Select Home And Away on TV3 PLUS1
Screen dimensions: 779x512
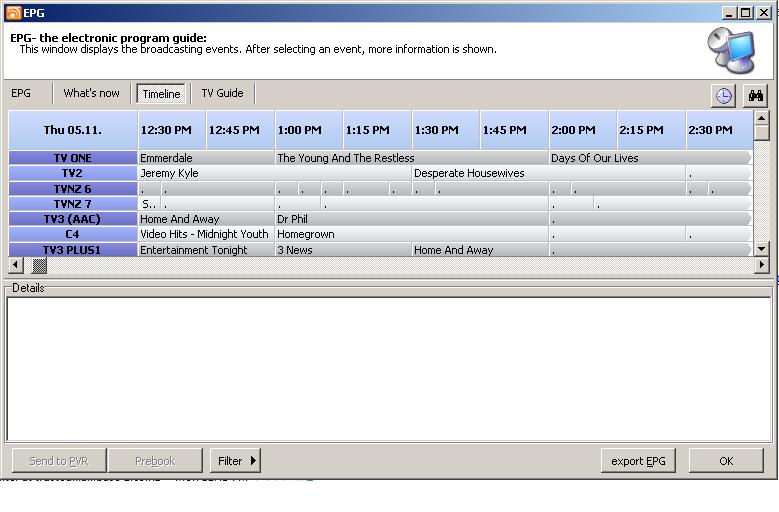[x=480, y=250]
